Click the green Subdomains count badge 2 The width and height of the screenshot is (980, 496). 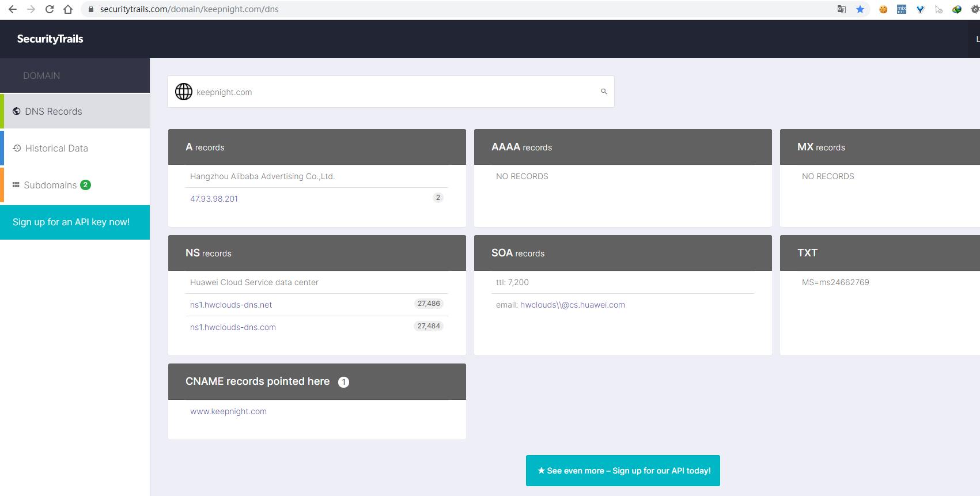(85, 185)
